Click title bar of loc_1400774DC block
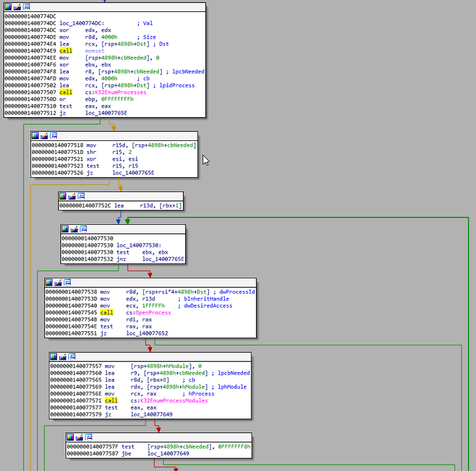 pyautogui.click(x=105, y=7)
